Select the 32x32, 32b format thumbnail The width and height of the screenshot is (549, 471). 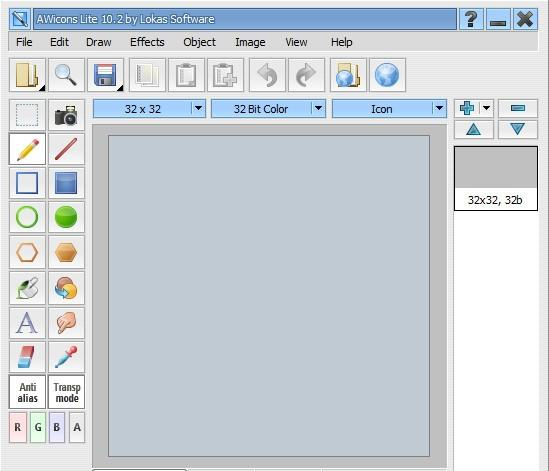(x=496, y=178)
